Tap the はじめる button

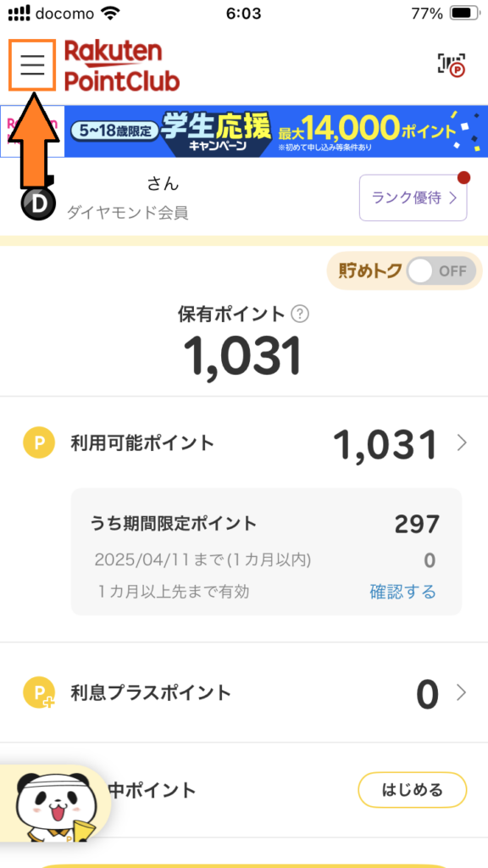pos(413,790)
